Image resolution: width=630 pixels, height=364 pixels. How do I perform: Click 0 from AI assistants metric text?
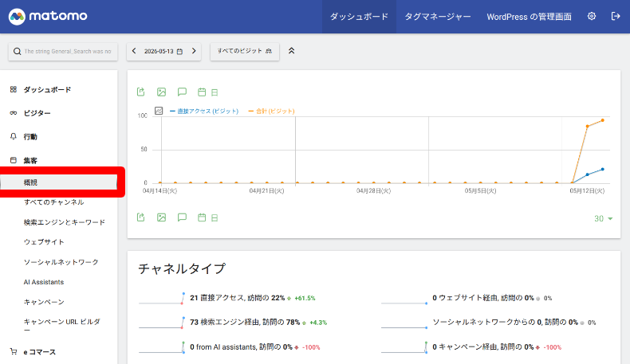[x=241, y=346]
